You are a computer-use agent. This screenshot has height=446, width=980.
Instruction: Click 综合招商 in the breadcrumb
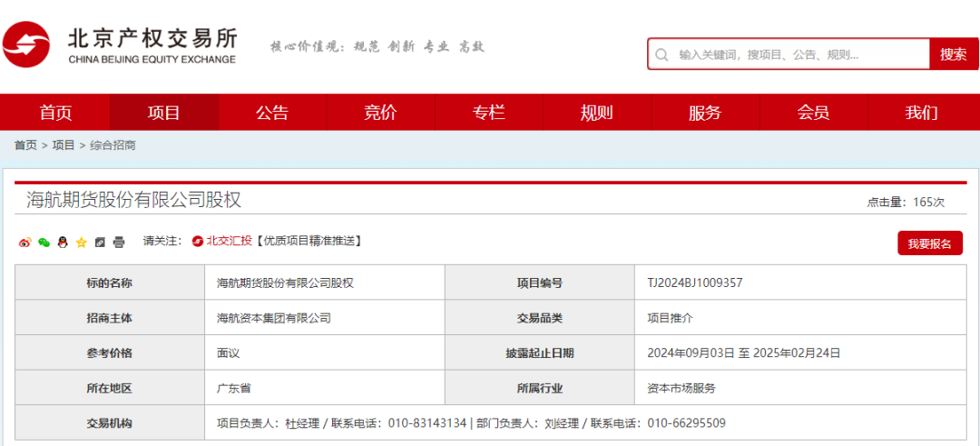coord(113,145)
